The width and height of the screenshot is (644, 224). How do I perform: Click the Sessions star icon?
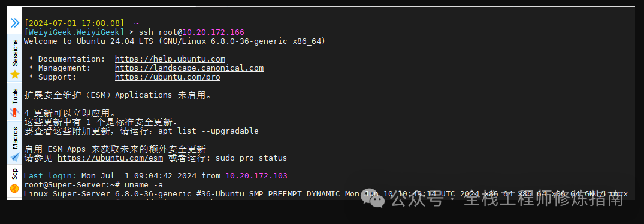point(15,74)
